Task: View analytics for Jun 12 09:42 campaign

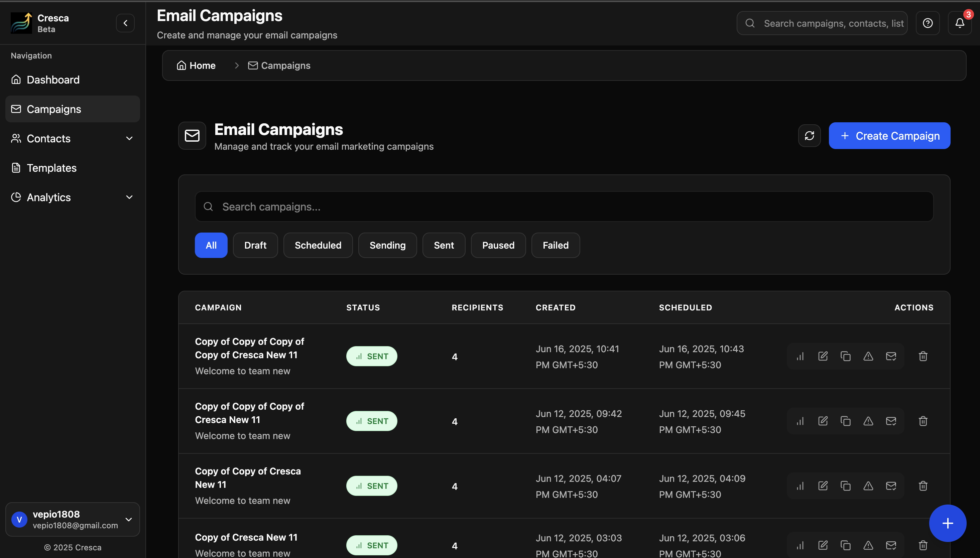Action: click(x=800, y=421)
